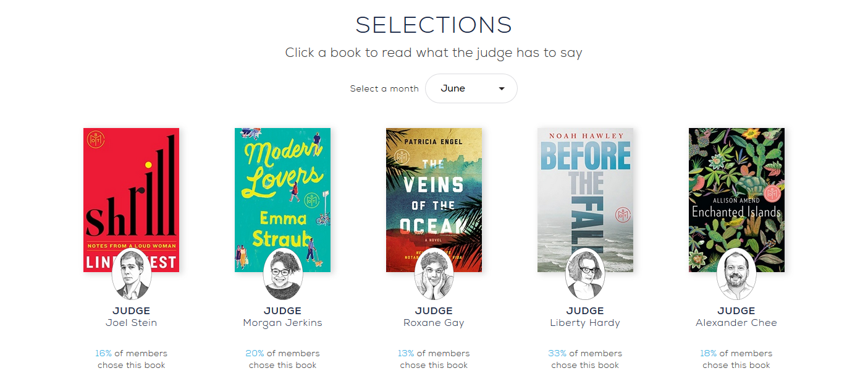The height and width of the screenshot is (389, 868).
Task: Click the pink badge on Enchanted Islands cover
Action: pyautogui.click(x=772, y=194)
